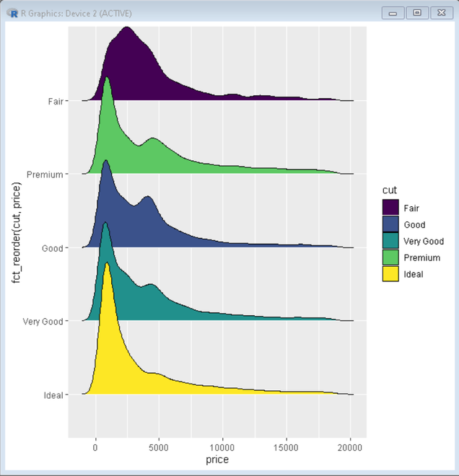
Task: Click the Fair y-axis tick label
Action: point(56,101)
